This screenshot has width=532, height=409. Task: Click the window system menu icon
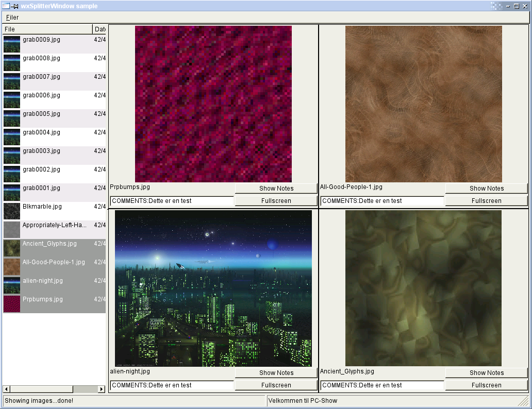pos(6,6)
